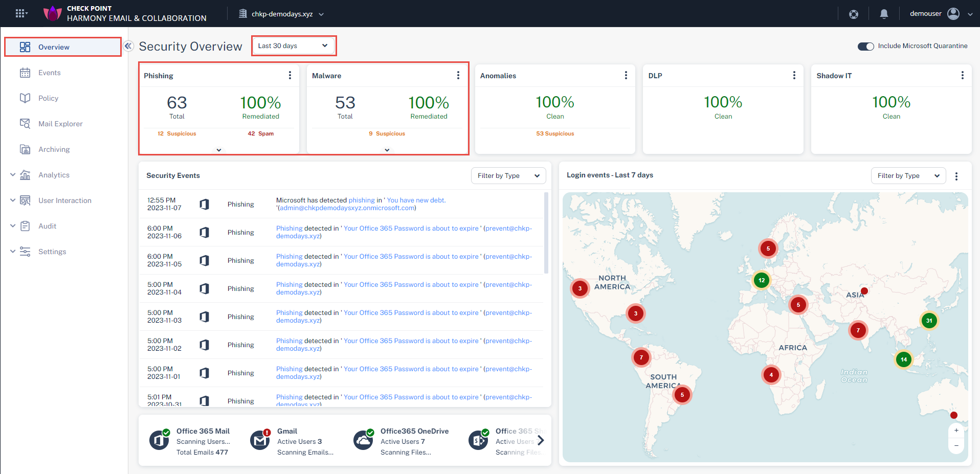Click the Office icon on the 2023-11-07 event
The width and height of the screenshot is (980, 474).
(x=204, y=204)
